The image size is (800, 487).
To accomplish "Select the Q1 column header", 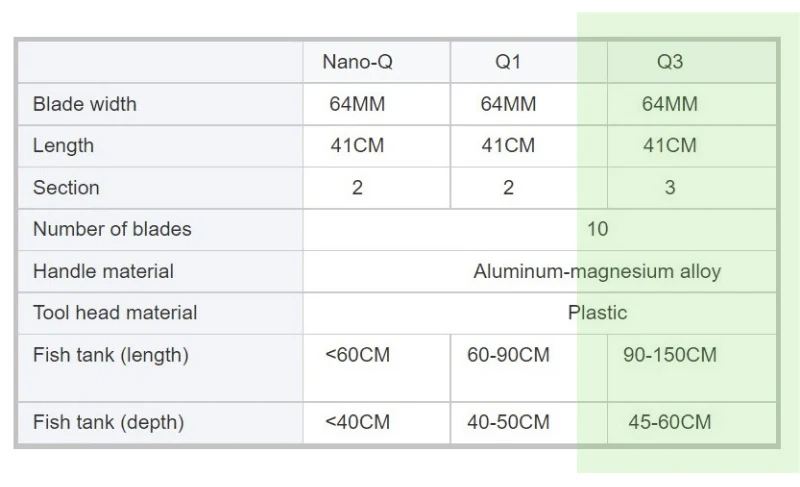I will (x=508, y=62).
